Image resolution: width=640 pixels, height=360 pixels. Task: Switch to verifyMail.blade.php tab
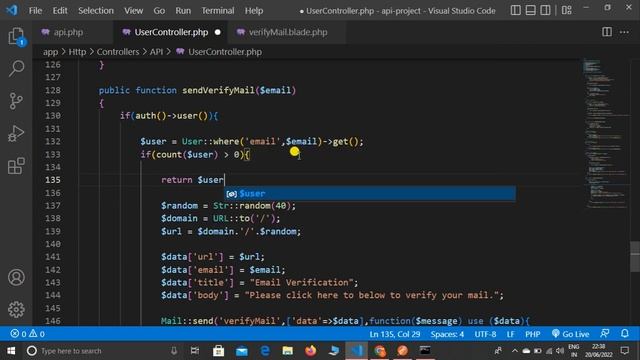pyautogui.click(x=288, y=32)
